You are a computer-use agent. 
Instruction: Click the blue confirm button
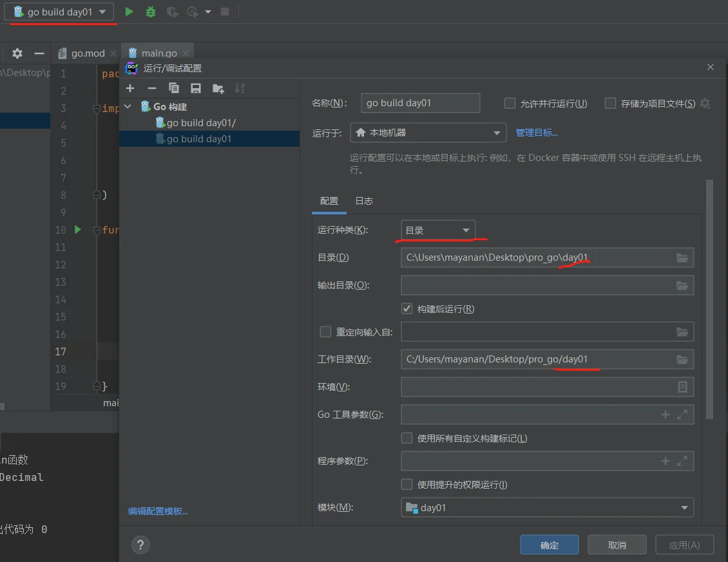pyautogui.click(x=550, y=545)
